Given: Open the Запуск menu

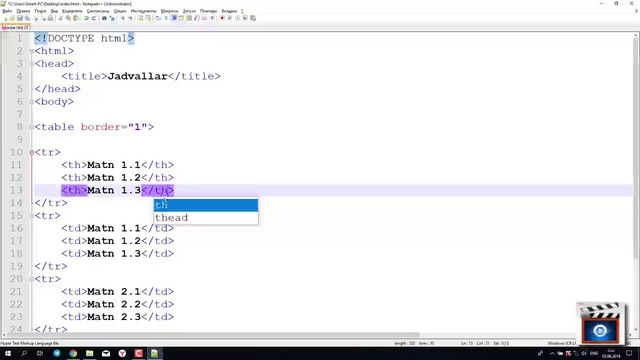Looking at the screenshot, I should (x=189, y=11).
